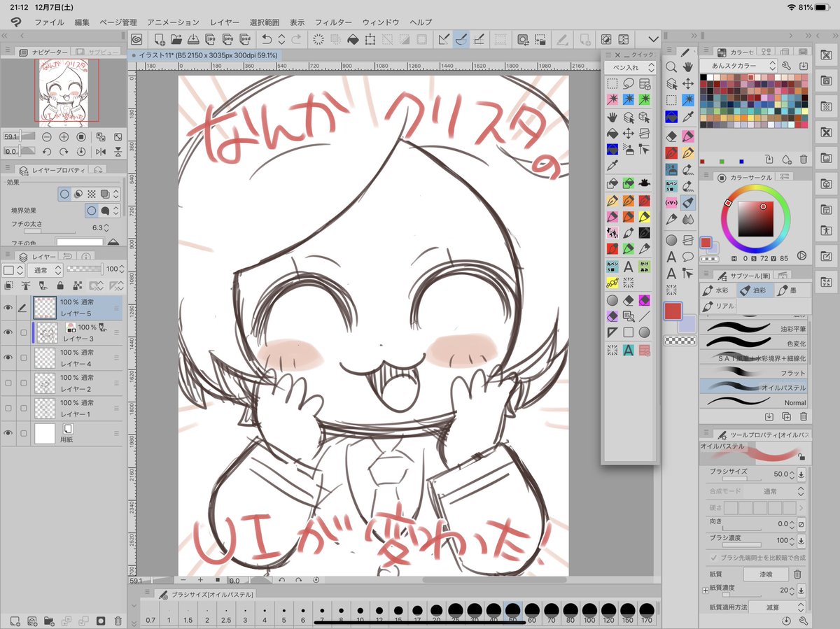
Task: Select the オイルパステル brush
Action: click(x=755, y=387)
